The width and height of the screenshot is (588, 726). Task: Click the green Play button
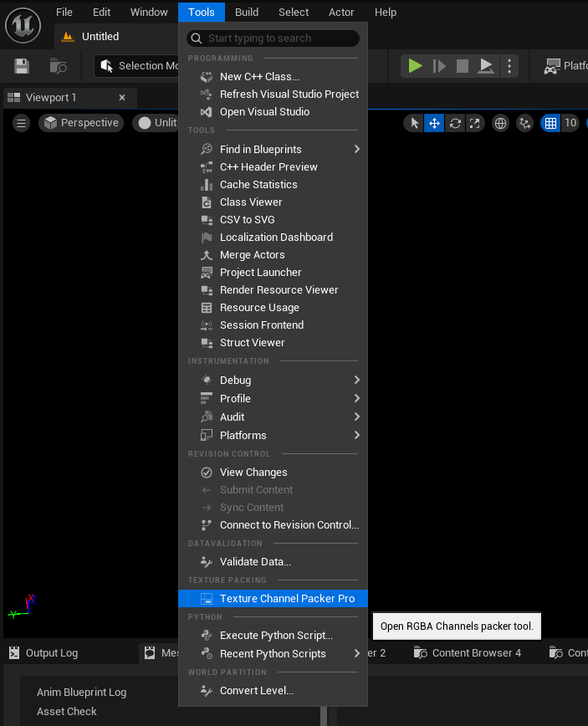click(x=415, y=66)
